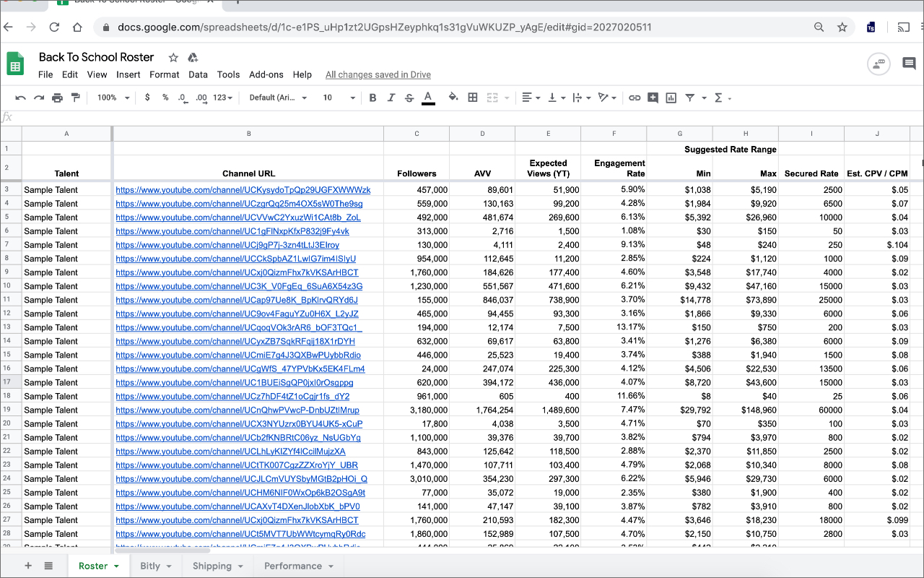
Task: Apply italic with the I icon
Action: click(391, 98)
